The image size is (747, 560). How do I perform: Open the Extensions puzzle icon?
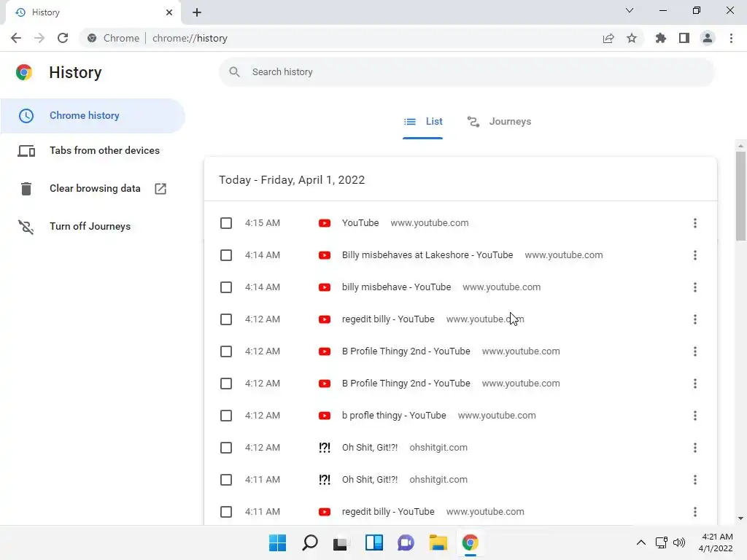(x=661, y=38)
